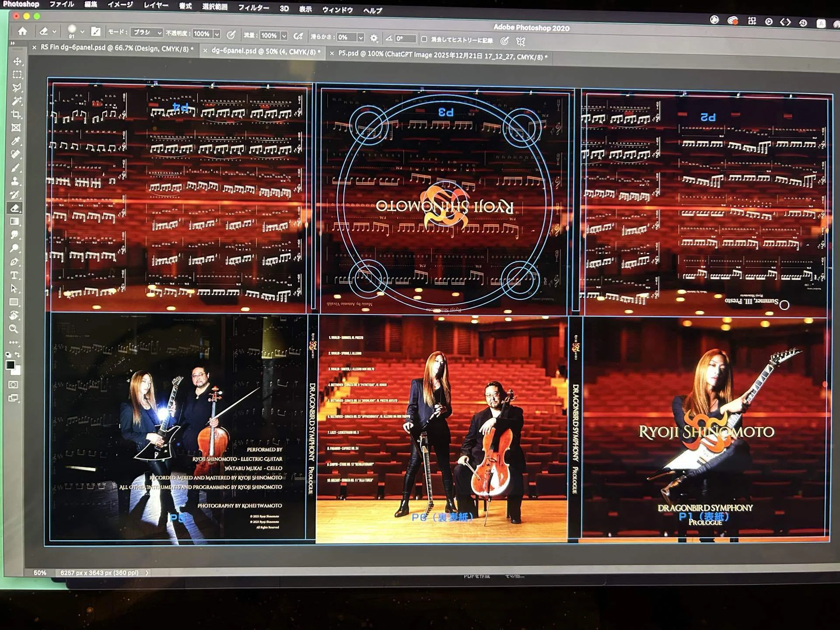This screenshot has width=840, height=630.
Task: Click the foreground color swatch
Action: (10, 365)
